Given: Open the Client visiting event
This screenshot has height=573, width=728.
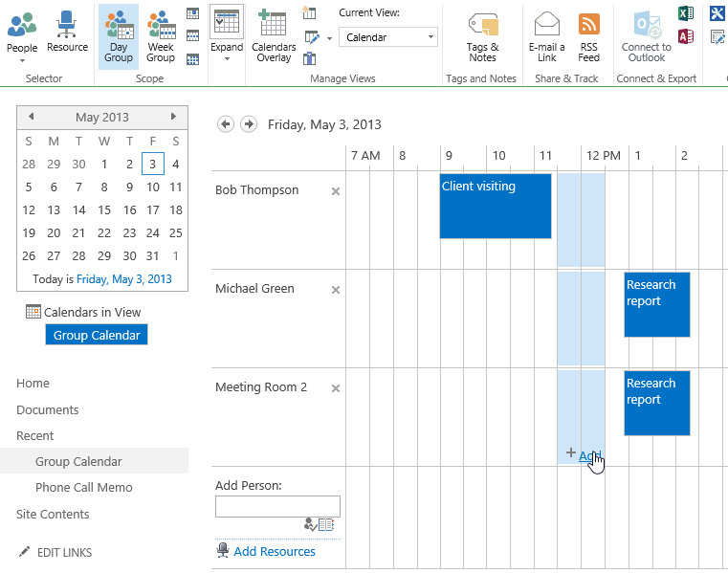Looking at the screenshot, I should coord(496,207).
